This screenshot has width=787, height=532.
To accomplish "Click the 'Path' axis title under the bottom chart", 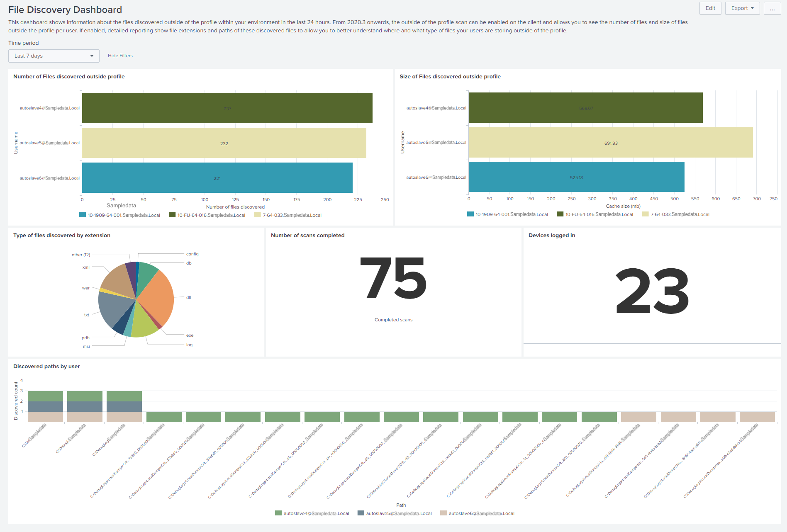I will [x=401, y=505].
